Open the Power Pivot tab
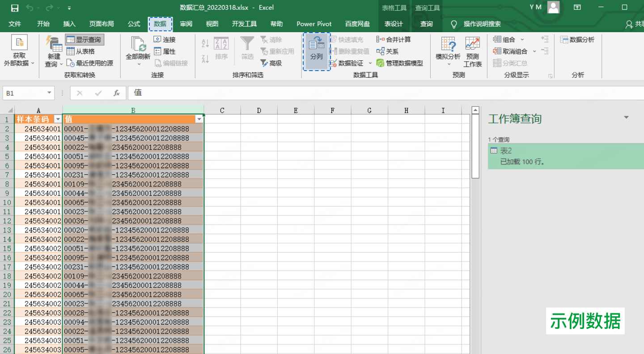This screenshot has width=644, height=354. click(x=314, y=24)
